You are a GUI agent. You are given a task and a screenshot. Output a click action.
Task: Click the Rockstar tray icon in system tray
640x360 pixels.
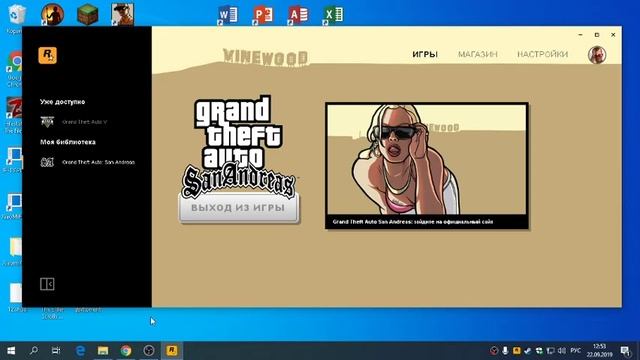coord(517,351)
